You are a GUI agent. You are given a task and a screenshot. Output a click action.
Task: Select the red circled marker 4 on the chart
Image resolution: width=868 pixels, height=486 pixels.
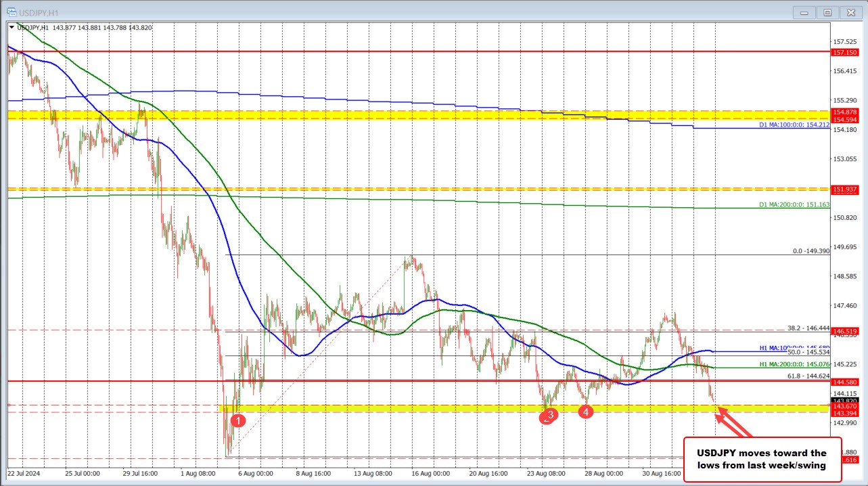click(586, 411)
